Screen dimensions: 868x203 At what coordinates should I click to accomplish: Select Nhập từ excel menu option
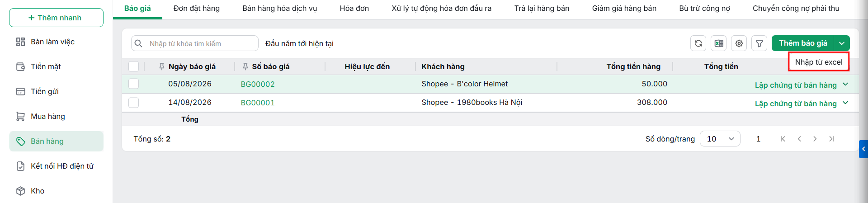(x=819, y=62)
